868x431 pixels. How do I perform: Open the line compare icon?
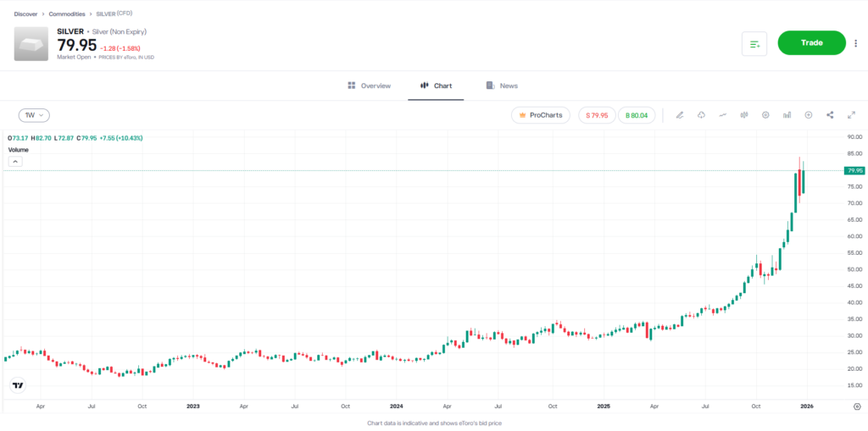coord(722,115)
